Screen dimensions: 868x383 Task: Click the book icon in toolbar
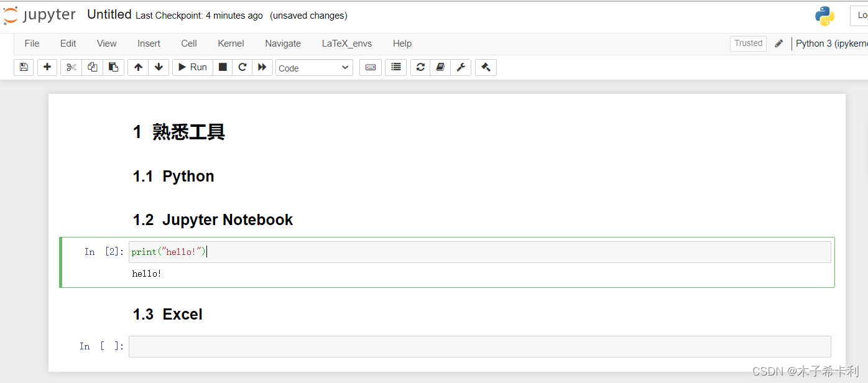pos(440,67)
